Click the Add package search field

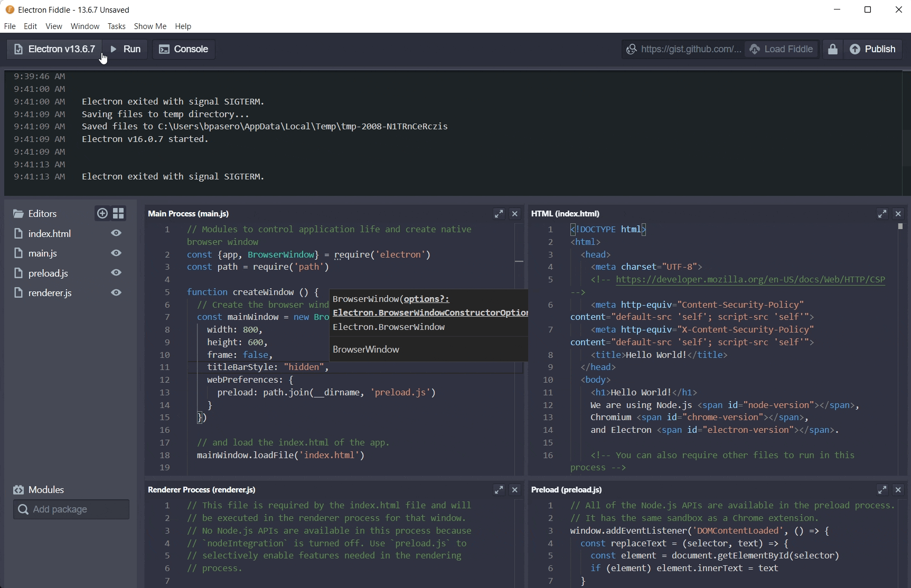pyautogui.click(x=71, y=509)
